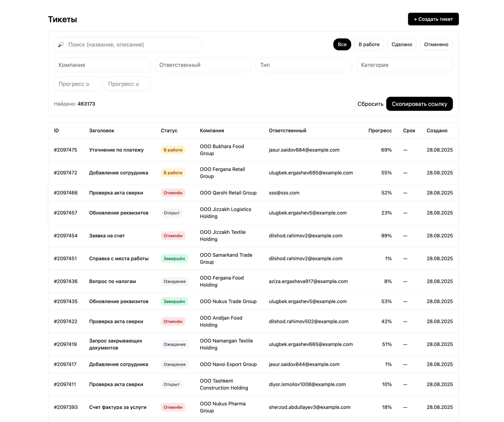
Task: Click 'Скопировать ссылку' button
Action: [x=419, y=104]
